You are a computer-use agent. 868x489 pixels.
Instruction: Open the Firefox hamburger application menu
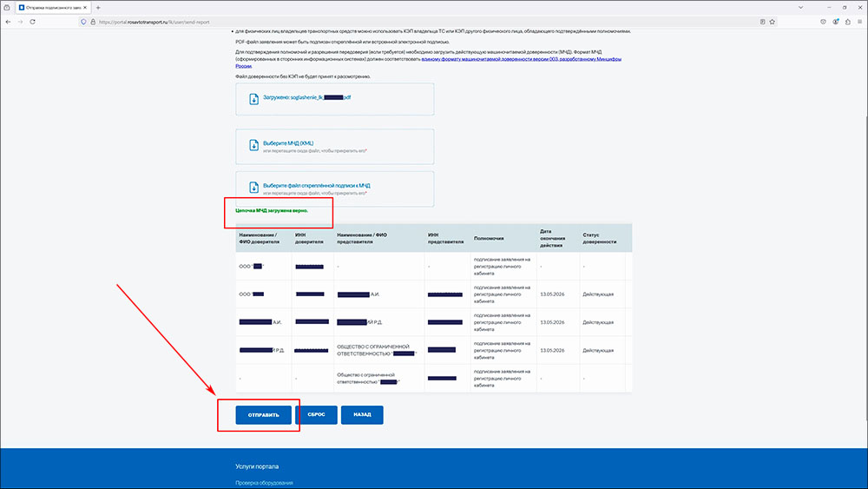858,22
